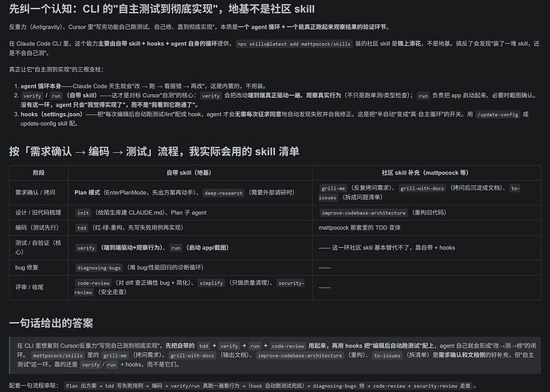Image resolution: width=550 pixels, height=392 pixels.
Task: Click the bold Plan 模式 text in the table
Action: [87, 193]
